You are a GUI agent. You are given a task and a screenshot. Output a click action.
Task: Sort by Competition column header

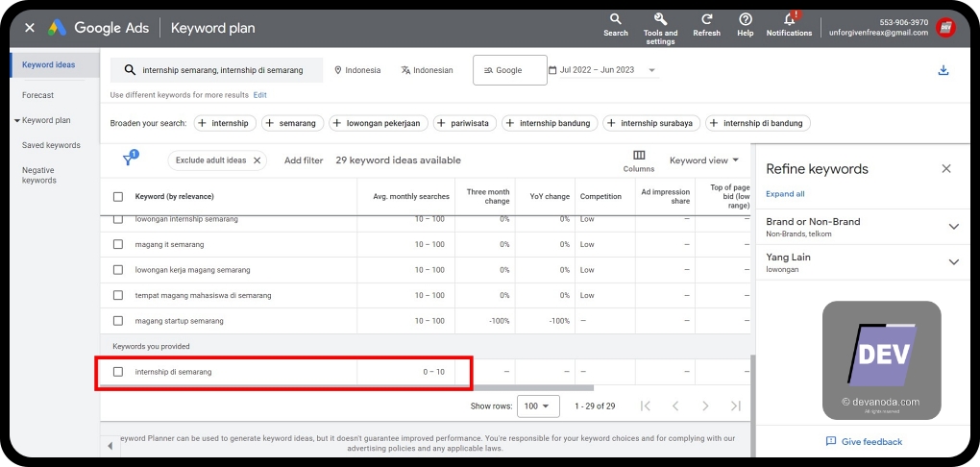(x=600, y=196)
